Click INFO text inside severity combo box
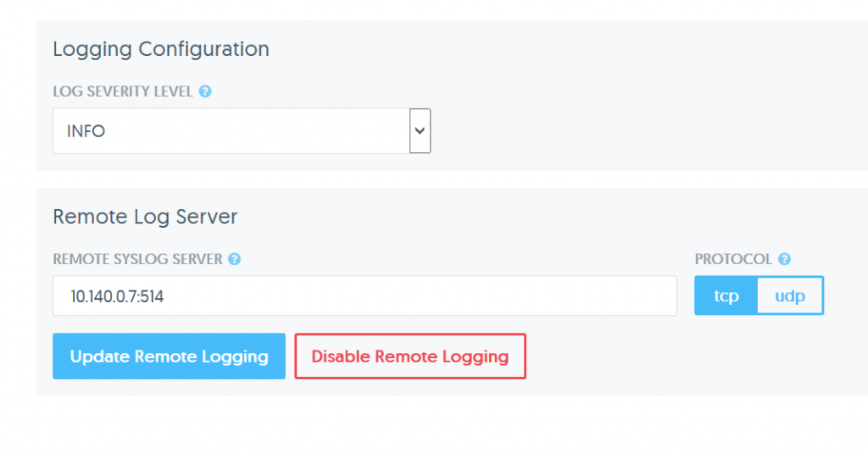This screenshot has width=868, height=453. point(86,131)
